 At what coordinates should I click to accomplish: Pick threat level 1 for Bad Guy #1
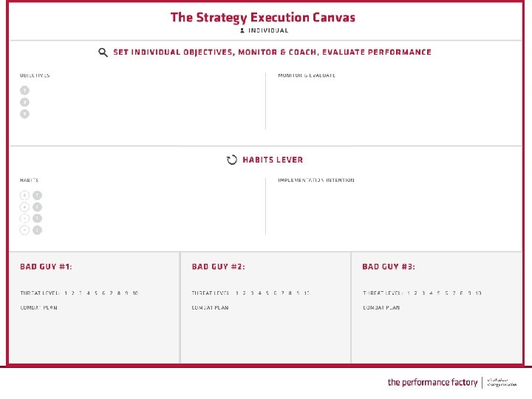pos(66,293)
